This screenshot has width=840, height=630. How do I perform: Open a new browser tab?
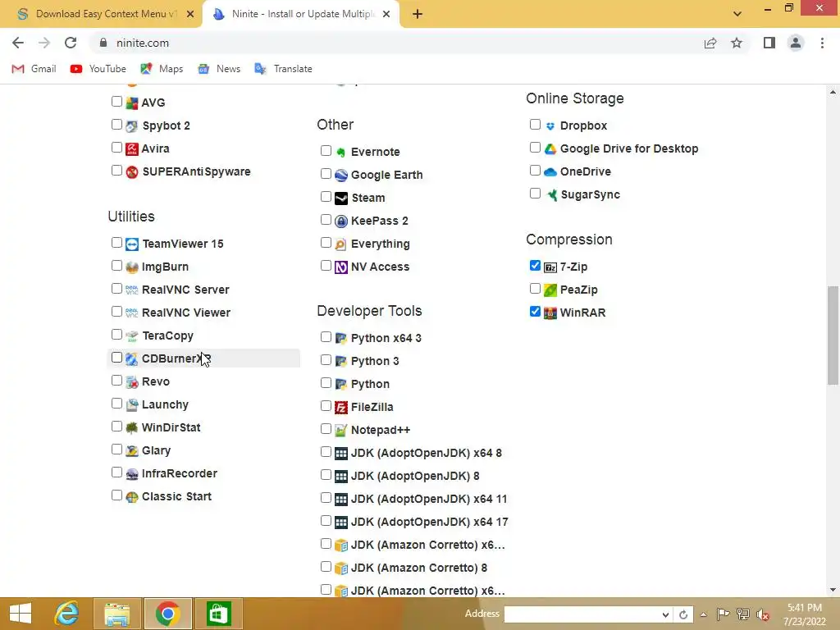click(418, 14)
